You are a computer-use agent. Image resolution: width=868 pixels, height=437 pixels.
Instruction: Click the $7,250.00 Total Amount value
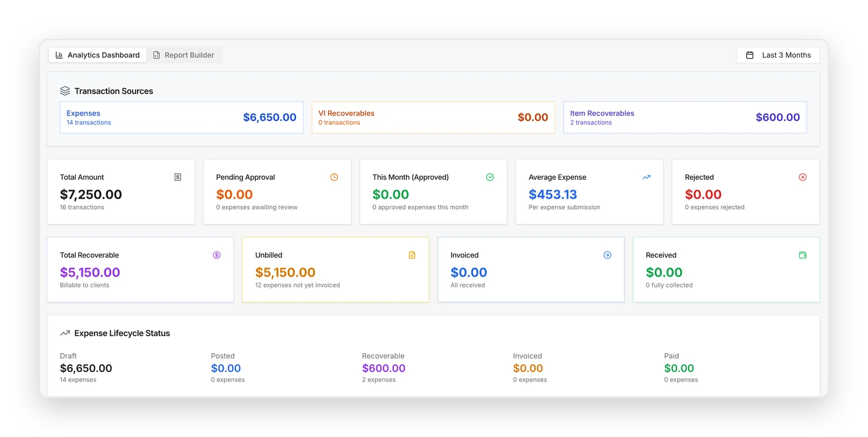click(x=91, y=194)
